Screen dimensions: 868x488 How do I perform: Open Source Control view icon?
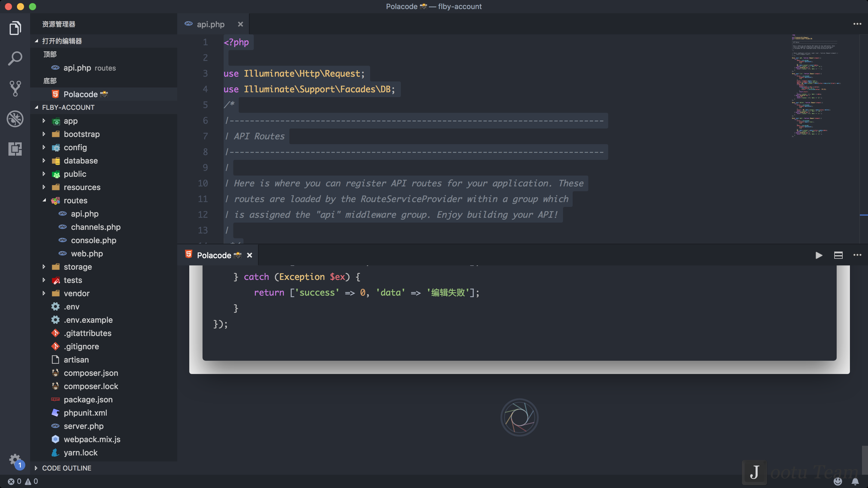point(15,88)
